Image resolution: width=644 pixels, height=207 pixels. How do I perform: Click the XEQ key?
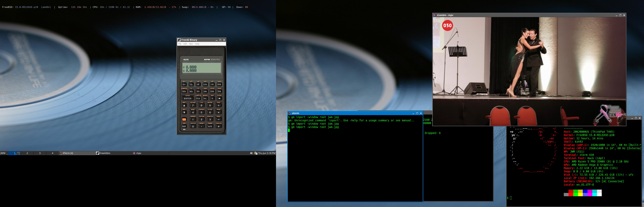[x=219, y=85]
